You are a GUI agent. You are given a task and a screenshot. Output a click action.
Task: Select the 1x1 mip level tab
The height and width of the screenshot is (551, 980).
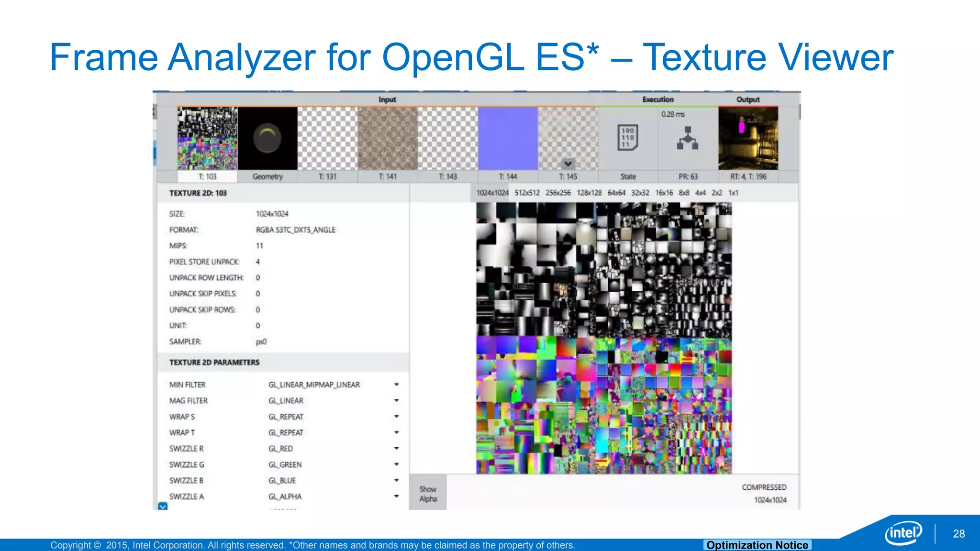(x=733, y=193)
